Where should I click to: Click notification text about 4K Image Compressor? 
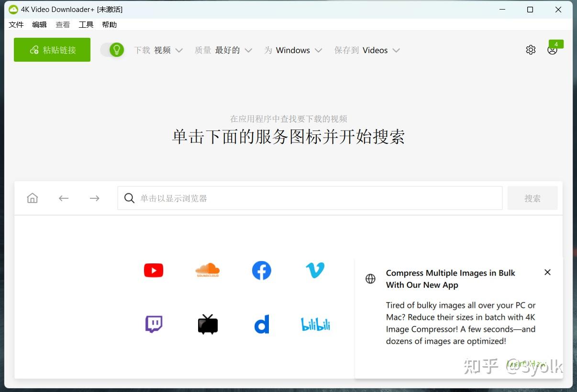pos(461,323)
